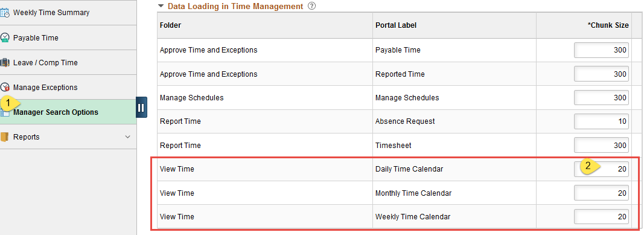The width and height of the screenshot is (644, 235).
Task: Expand the Reports menu chevron
Action: pyautogui.click(x=128, y=137)
